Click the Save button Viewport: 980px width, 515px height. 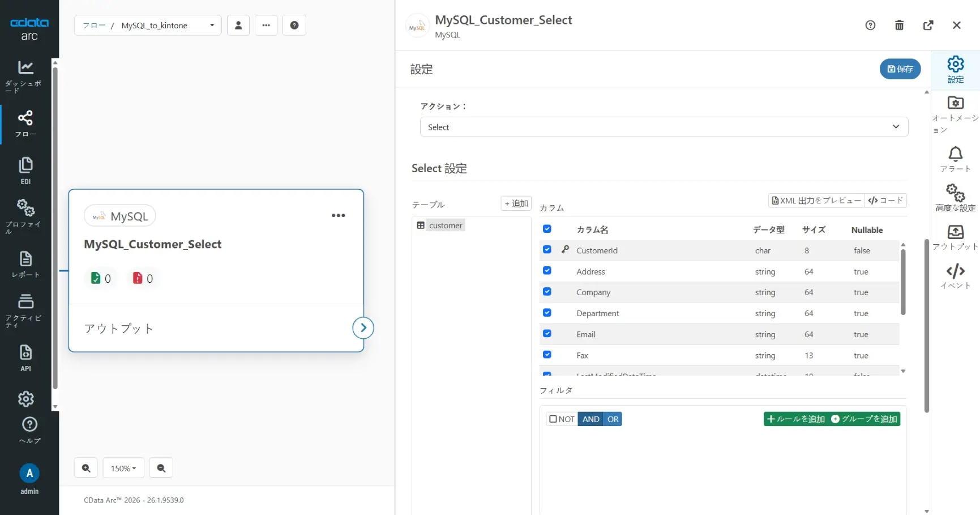click(x=900, y=69)
